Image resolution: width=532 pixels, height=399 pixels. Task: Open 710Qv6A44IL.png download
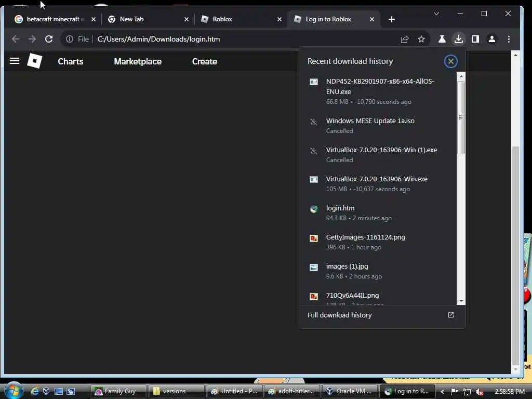pyautogui.click(x=378, y=298)
